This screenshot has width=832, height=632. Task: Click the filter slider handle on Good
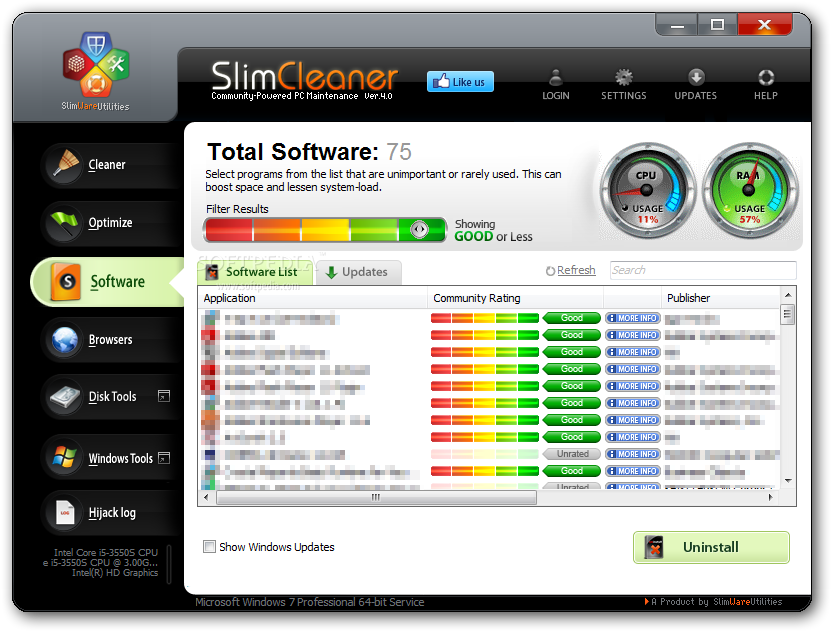(419, 230)
